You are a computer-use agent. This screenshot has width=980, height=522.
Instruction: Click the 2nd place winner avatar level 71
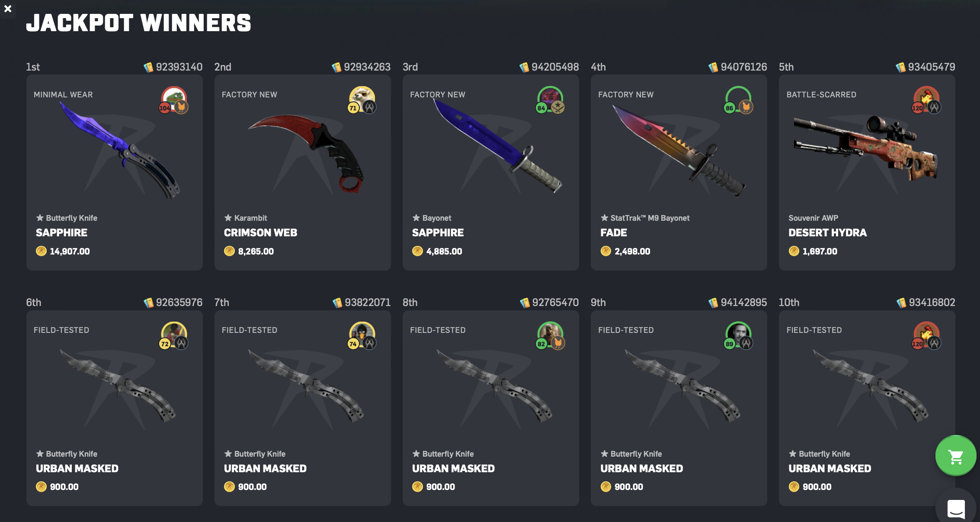tap(362, 99)
